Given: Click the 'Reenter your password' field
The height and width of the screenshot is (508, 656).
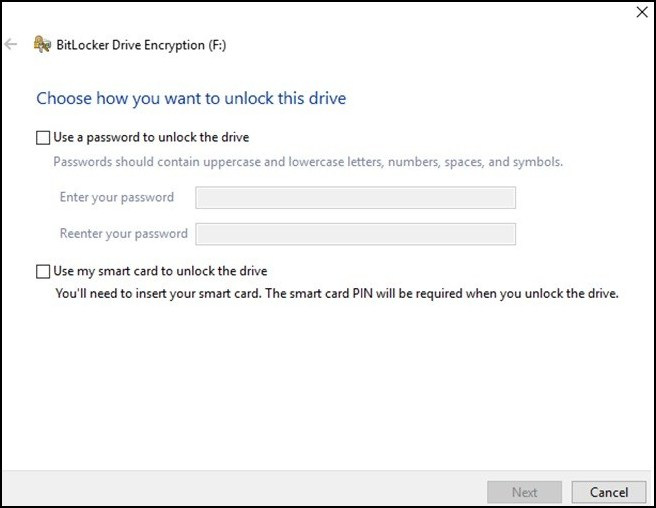Looking at the screenshot, I should [355, 234].
